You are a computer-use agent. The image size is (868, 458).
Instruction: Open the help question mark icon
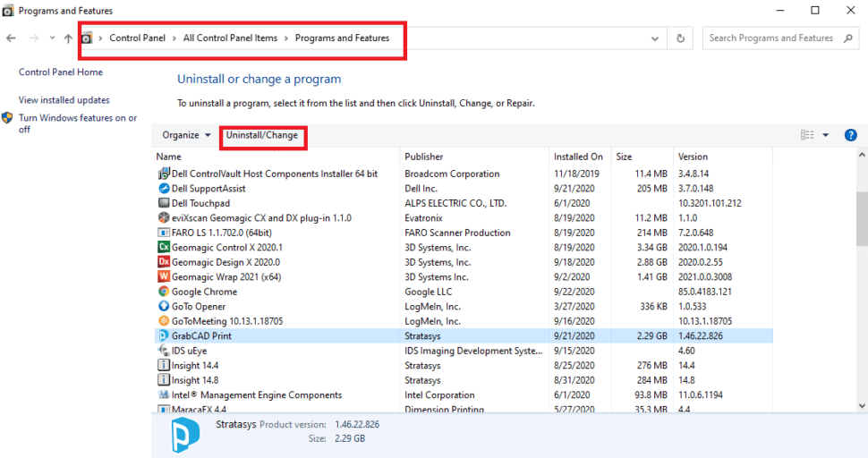(x=850, y=135)
